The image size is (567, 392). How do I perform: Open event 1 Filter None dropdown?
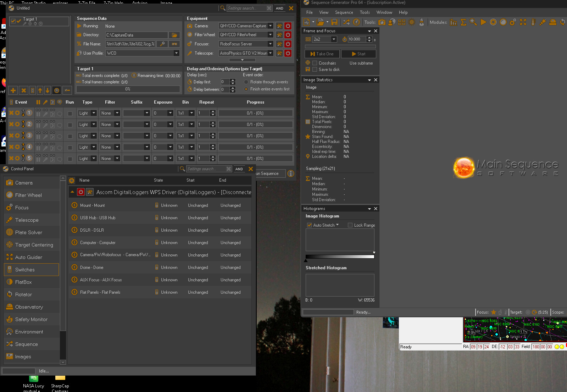[117, 113]
